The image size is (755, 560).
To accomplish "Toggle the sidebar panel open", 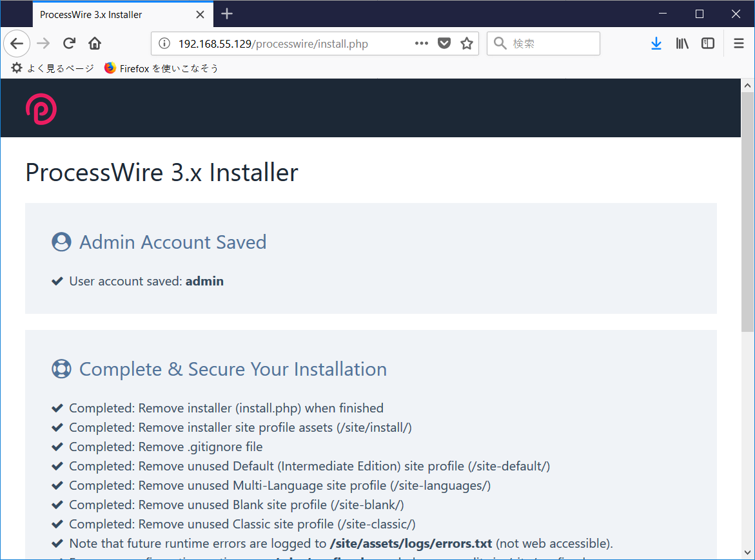I will point(708,43).
